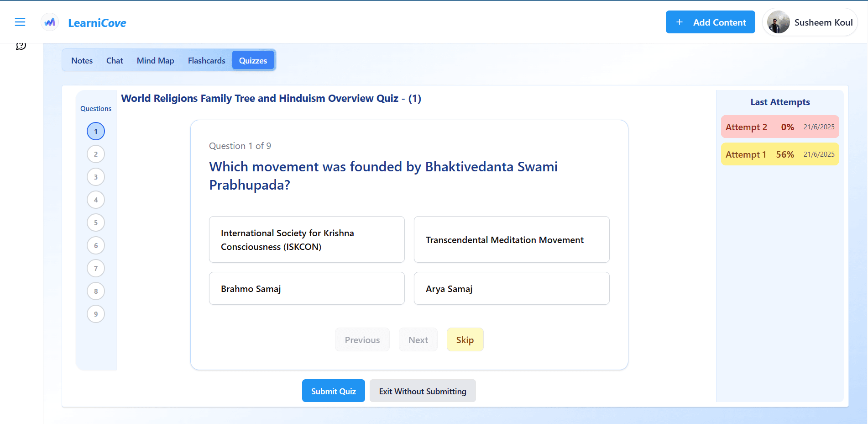Viewport: 868px width, 424px height.
Task: Go to question 7 in sidebar
Action: click(96, 268)
